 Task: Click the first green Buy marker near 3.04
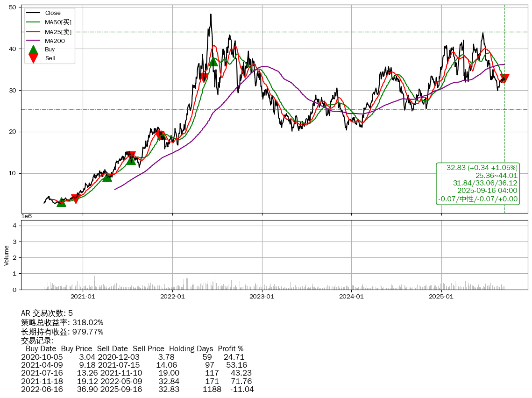click(x=61, y=202)
